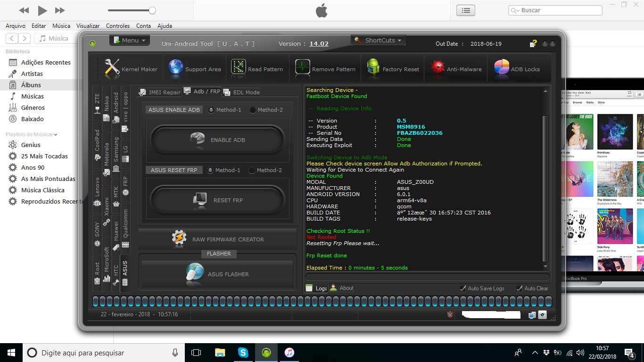Open the Logs tab
The height and width of the screenshot is (362, 644).
[316, 288]
